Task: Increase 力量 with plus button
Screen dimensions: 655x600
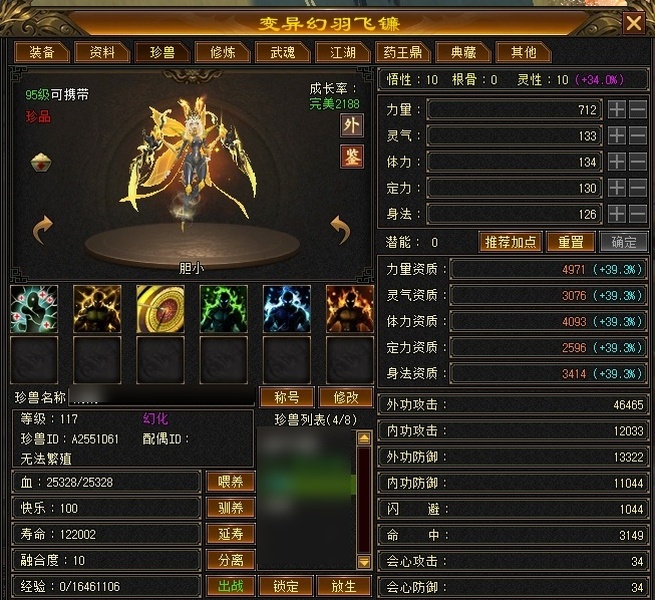Action: (x=617, y=109)
